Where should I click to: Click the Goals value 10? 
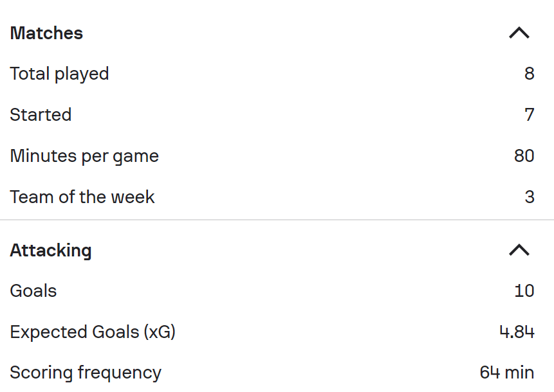pyautogui.click(x=524, y=290)
